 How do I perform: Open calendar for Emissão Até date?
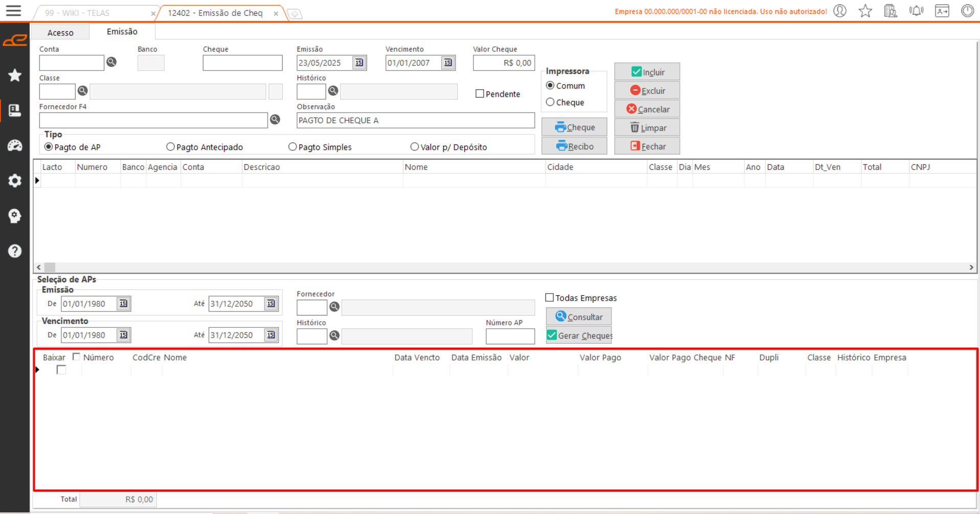[x=271, y=304]
